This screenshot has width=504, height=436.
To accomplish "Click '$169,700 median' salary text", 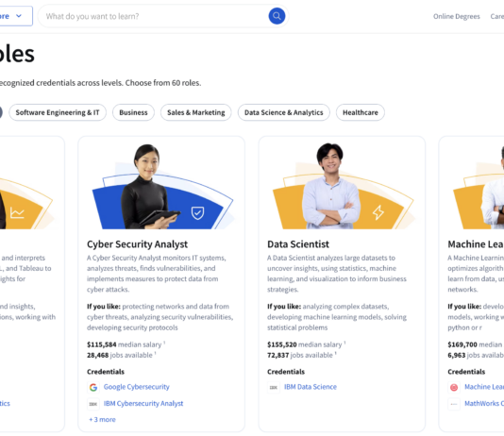I will tap(475, 344).
